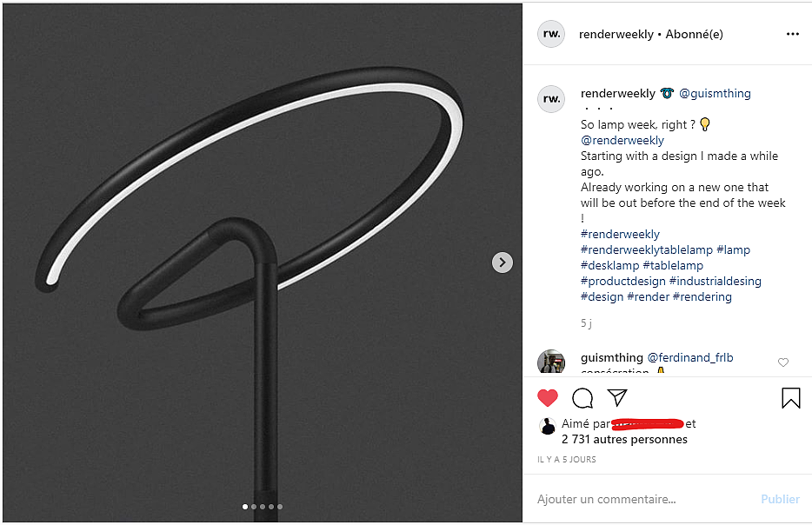Like guismthing's comment with small heart
This screenshot has height=525, width=812.
(x=783, y=362)
